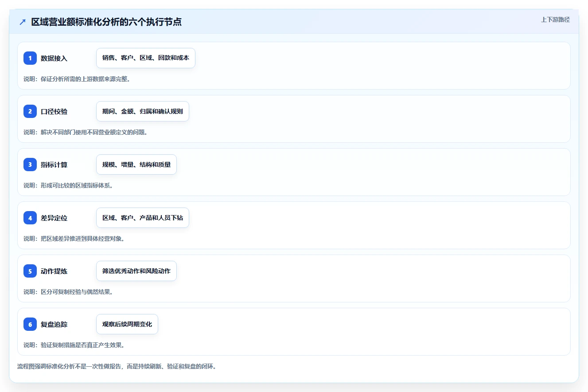Click the step 1 number badge

30,58
